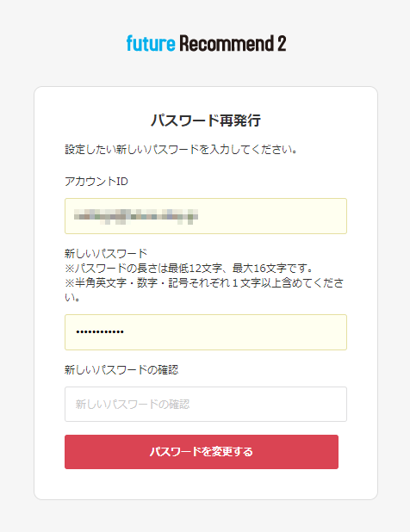Viewport: 410px width, 532px height.
Task: Click the numeral 2 in the logo
Action: pos(282,43)
